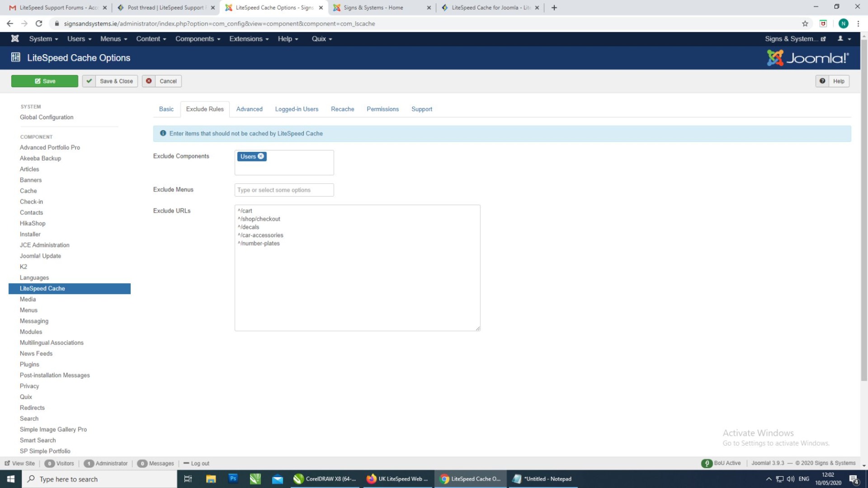Open the Exclude Menus select box

click(284, 190)
